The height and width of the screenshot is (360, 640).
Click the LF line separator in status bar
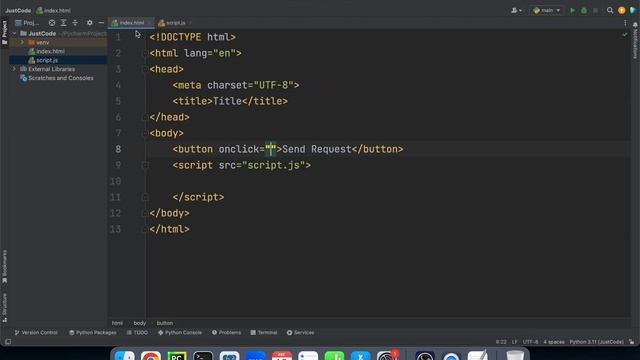[514, 342]
